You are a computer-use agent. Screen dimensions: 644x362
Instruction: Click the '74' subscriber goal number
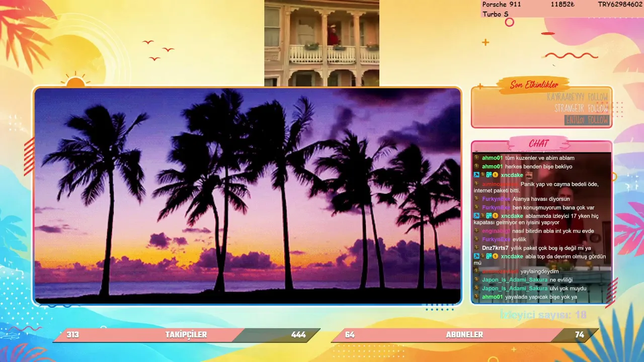tap(580, 335)
